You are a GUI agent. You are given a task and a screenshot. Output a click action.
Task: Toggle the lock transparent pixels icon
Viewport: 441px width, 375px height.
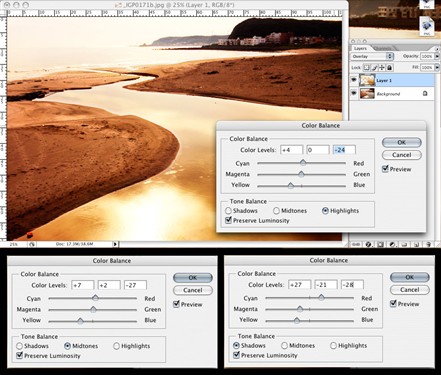click(x=366, y=68)
